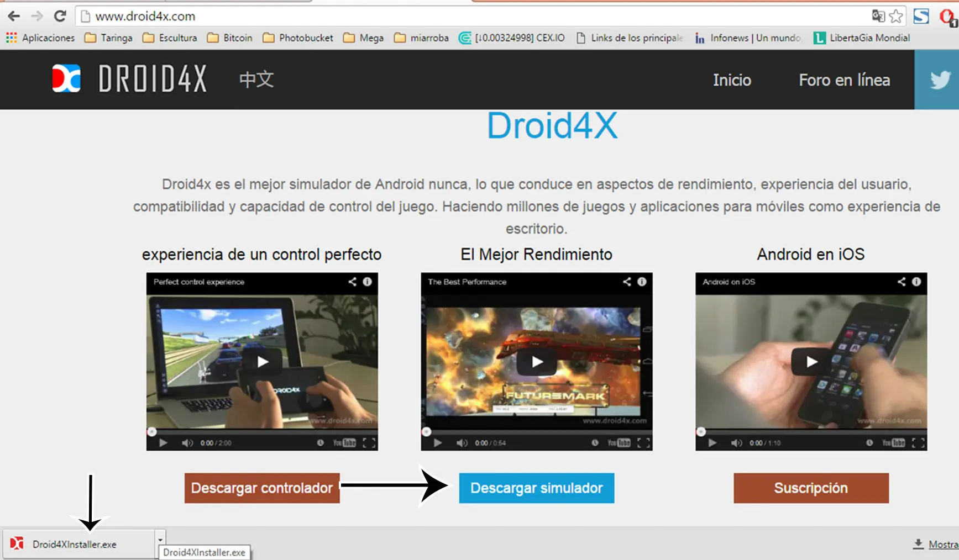
Task: Play The Best Performance video thumbnail
Action: click(537, 362)
